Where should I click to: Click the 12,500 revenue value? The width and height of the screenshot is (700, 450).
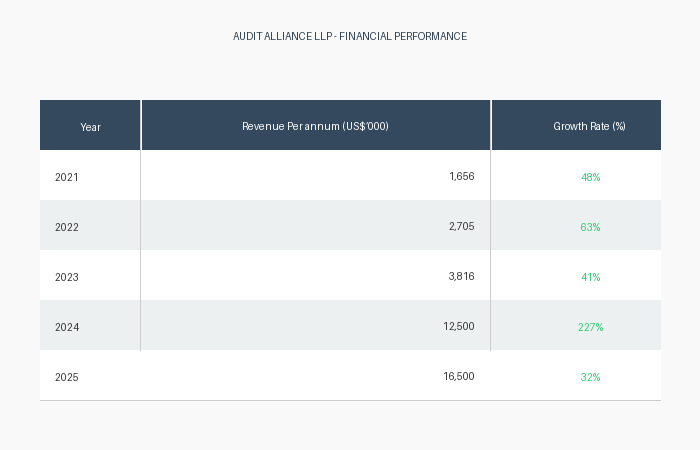click(x=459, y=326)
